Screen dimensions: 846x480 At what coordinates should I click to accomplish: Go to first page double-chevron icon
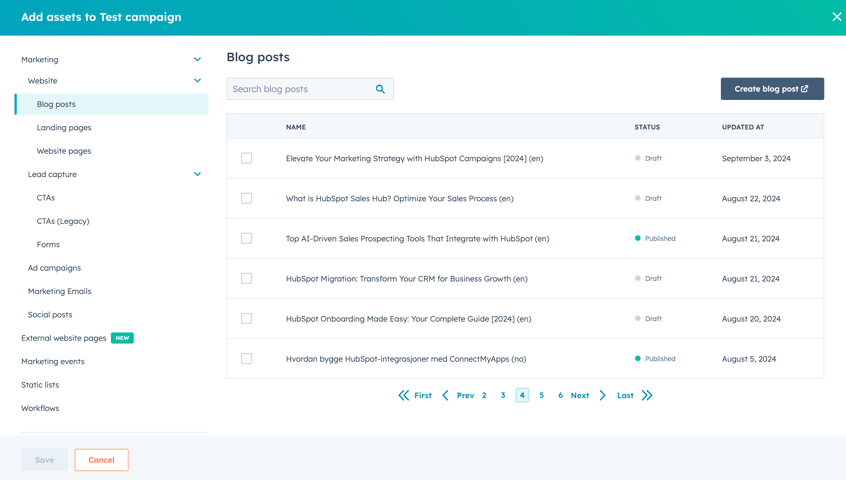click(x=404, y=395)
